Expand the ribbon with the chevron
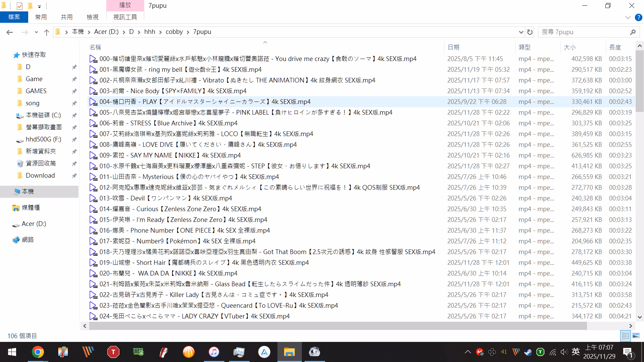Viewport: 644px width, 362px height. coord(628,17)
